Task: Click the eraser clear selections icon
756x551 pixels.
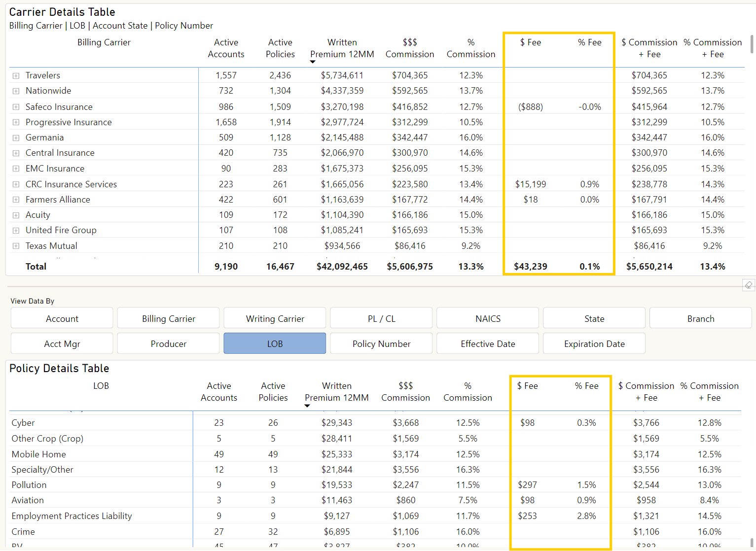Action: (748, 285)
